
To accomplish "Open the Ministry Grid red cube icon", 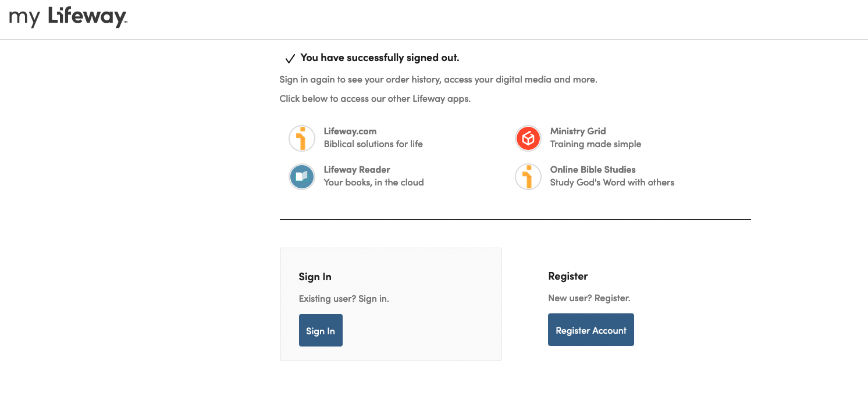I will coord(528,138).
